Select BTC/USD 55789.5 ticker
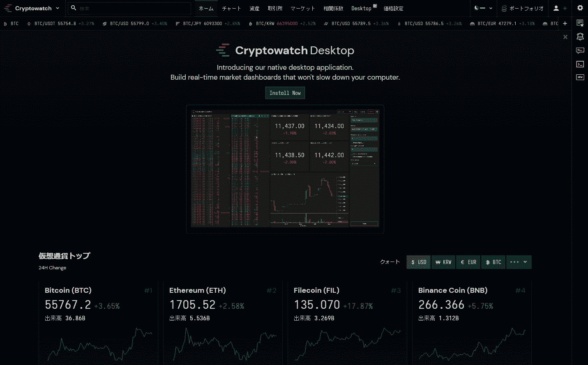This screenshot has width=588, height=365. [x=356, y=23]
